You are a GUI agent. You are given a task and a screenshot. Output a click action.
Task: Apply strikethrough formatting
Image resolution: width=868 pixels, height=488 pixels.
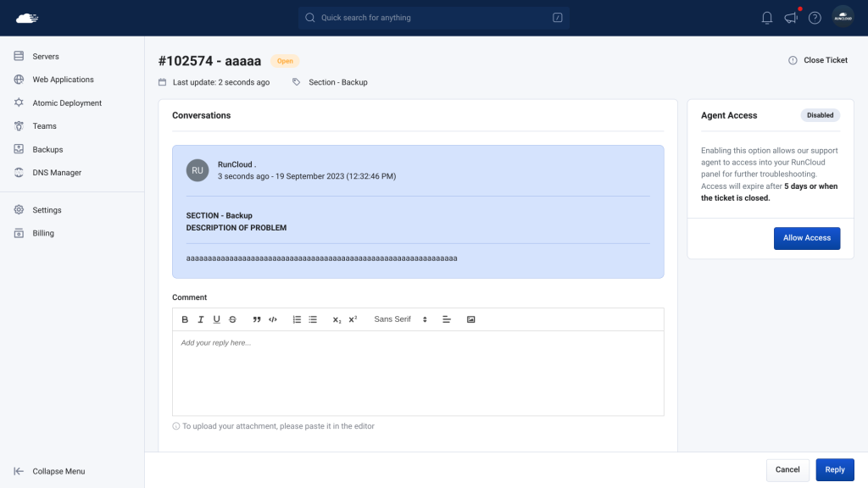[232, 319]
